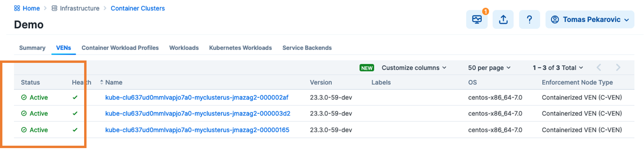The image size is (644, 160).
Task: Click the Active status icon in first row
Action: tap(24, 97)
